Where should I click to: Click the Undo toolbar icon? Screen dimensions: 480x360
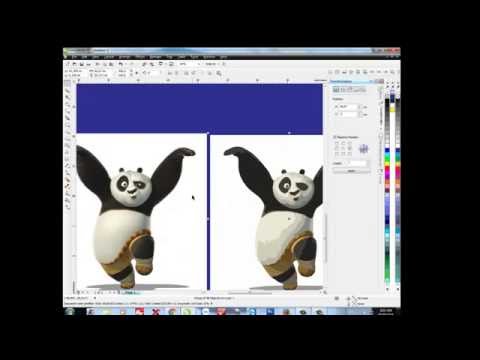tap(121, 64)
